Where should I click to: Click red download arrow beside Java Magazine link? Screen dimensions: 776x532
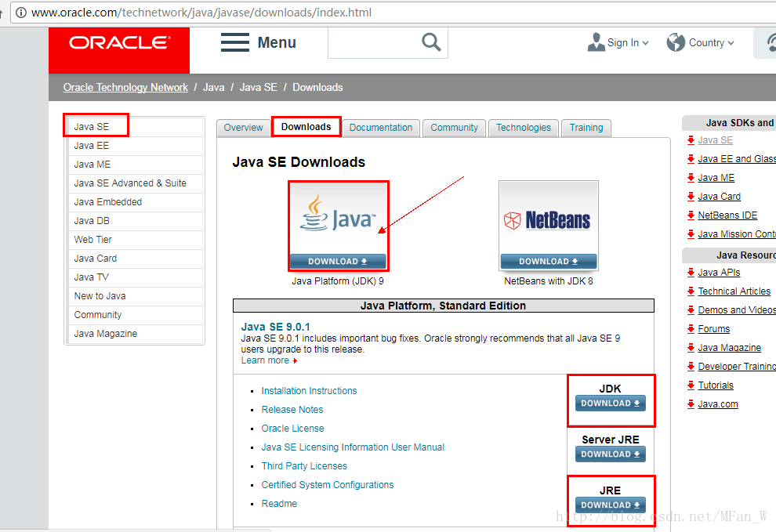(691, 347)
